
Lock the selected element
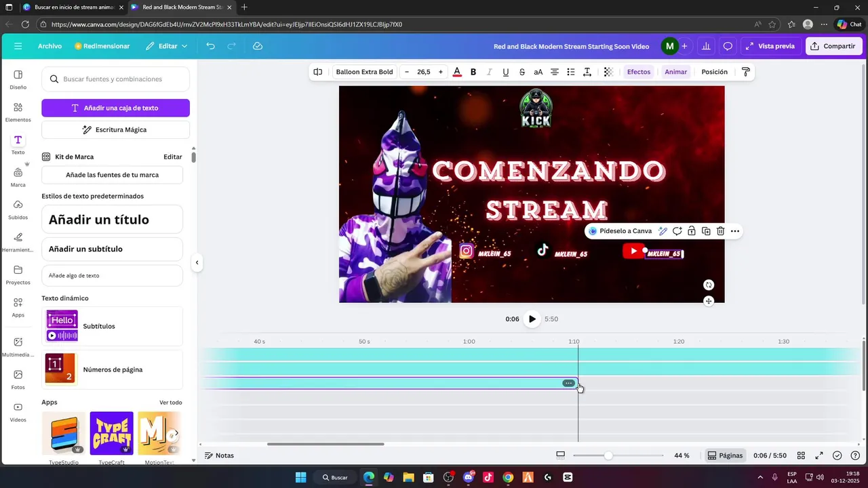pyautogui.click(x=692, y=231)
